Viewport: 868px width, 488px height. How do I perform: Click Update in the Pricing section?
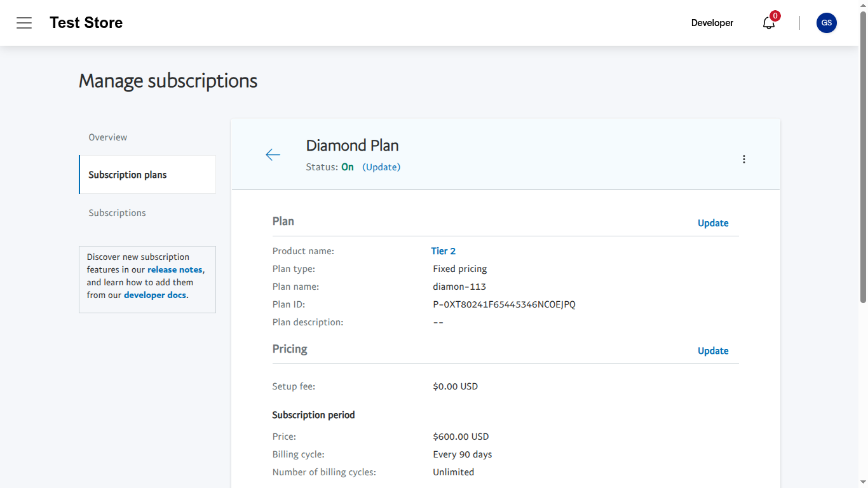[713, 351]
